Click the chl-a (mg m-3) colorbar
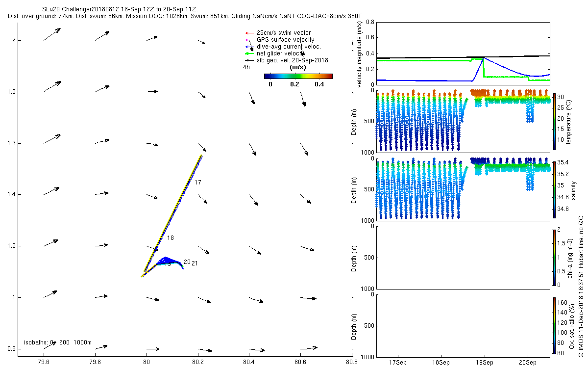Image resolution: width=588 pixels, height=368 pixels. pyautogui.click(x=554, y=257)
